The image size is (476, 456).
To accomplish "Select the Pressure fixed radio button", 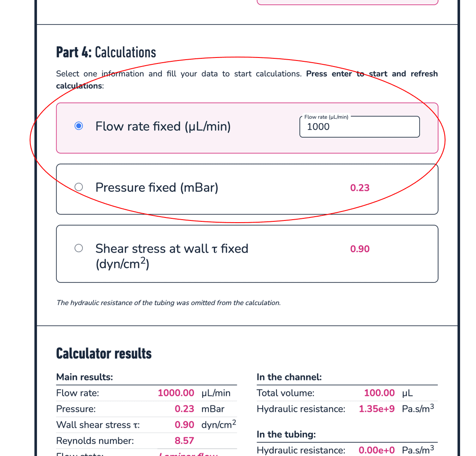I will tap(79, 187).
